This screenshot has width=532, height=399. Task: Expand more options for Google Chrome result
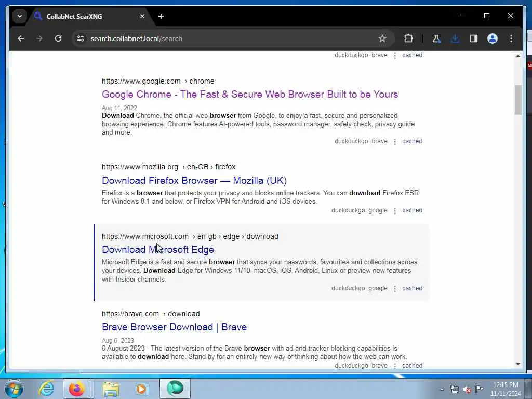[x=395, y=141]
